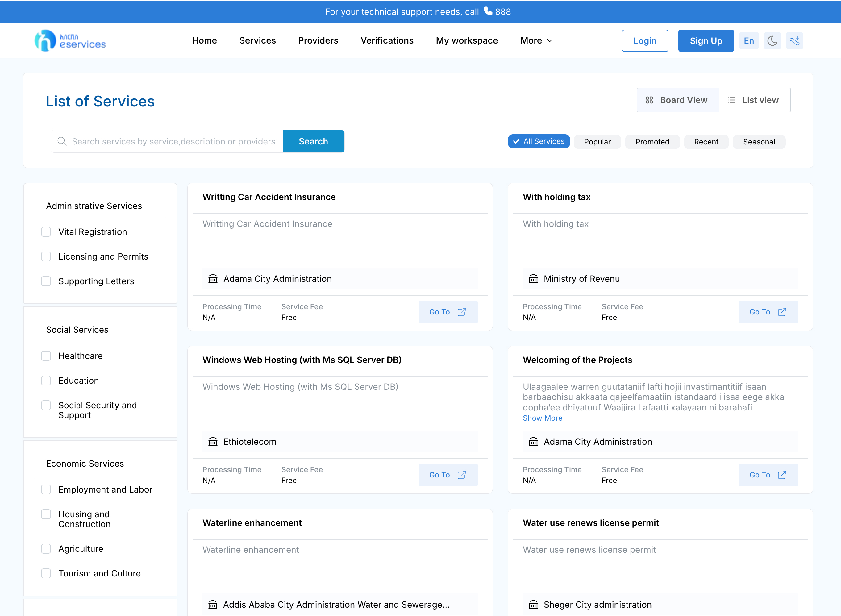The image size is (841, 616).
Task: Click magnifier icon in search field
Action: pos(62,141)
